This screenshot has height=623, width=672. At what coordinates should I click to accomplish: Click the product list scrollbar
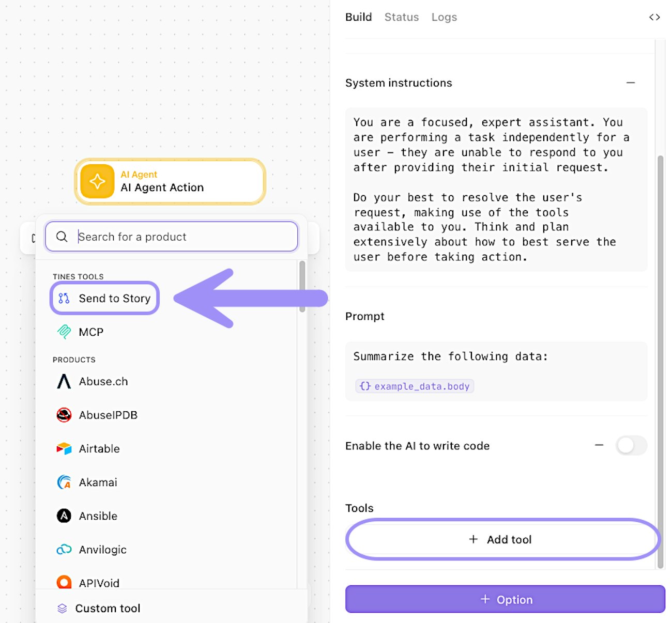(302, 287)
